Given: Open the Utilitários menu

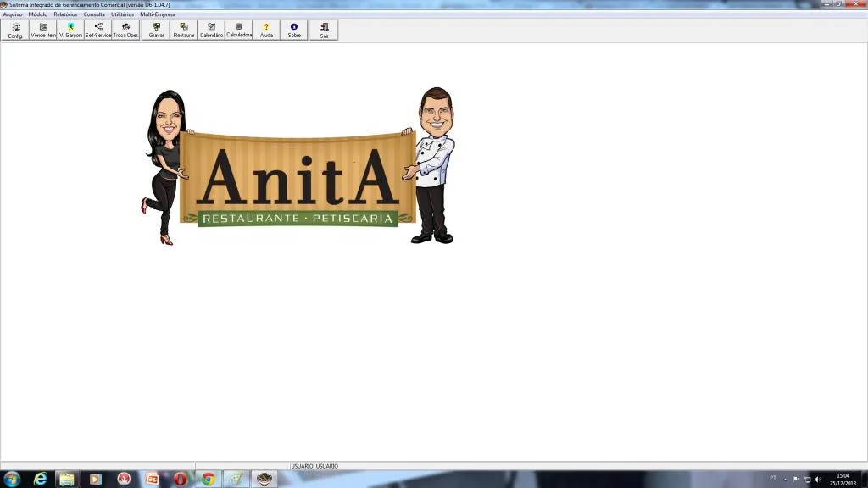Looking at the screenshot, I should [122, 14].
